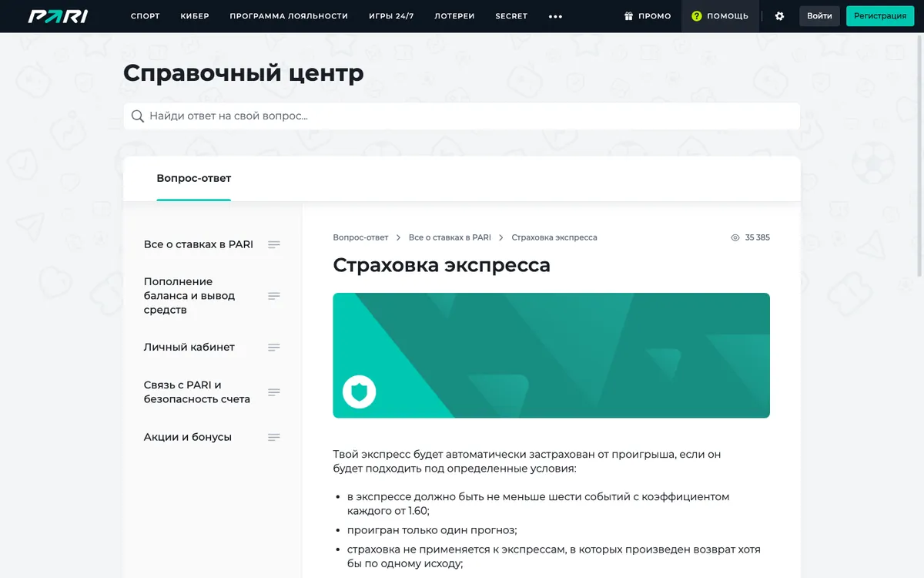
Task: Expand list icon beside Личный кабинет
Action: pos(274,348)
